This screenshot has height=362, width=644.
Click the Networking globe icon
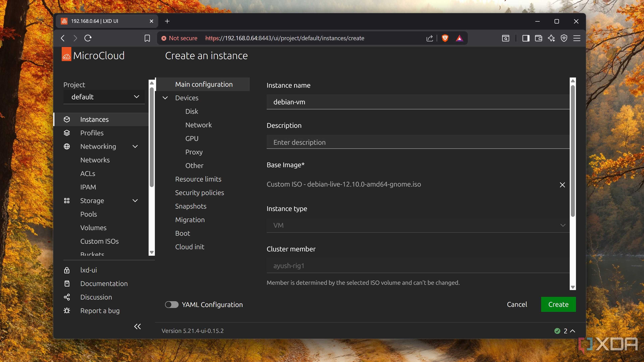pos(67,146)
